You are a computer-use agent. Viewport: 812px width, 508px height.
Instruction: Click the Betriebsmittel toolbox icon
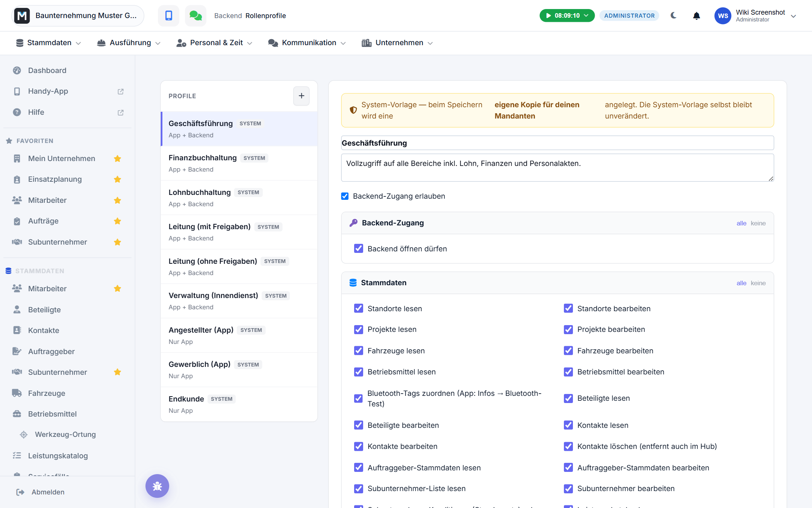(17, 414)
